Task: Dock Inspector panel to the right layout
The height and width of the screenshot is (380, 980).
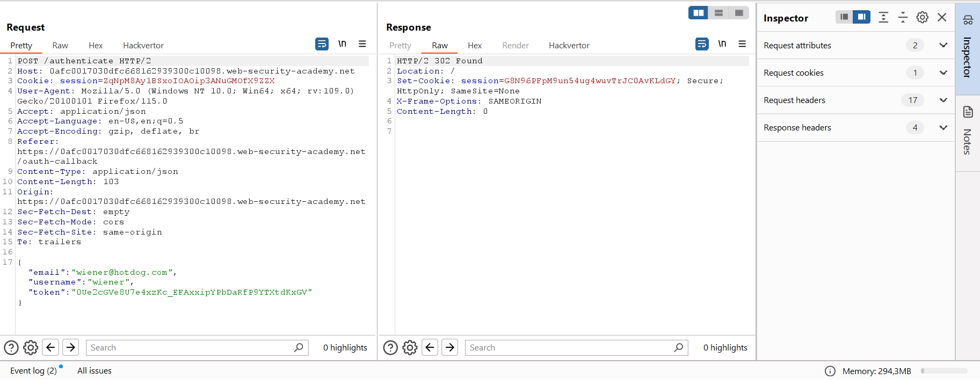Action: (861, 17)
